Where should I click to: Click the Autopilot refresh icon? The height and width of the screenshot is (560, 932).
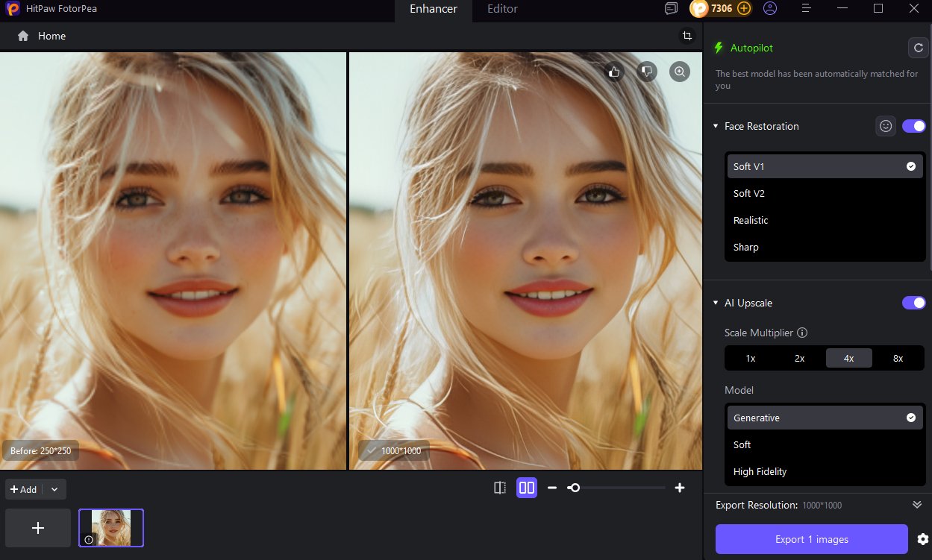[917, 48]
